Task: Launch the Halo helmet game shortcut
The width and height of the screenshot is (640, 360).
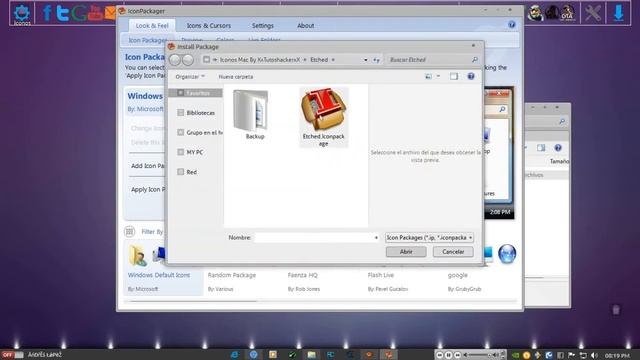Action: point(535,13)
